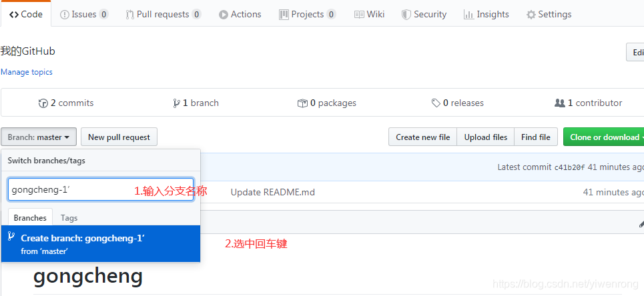Click the Find file button
The height and width of the screenshot is (296, 644).
(536, 137)
